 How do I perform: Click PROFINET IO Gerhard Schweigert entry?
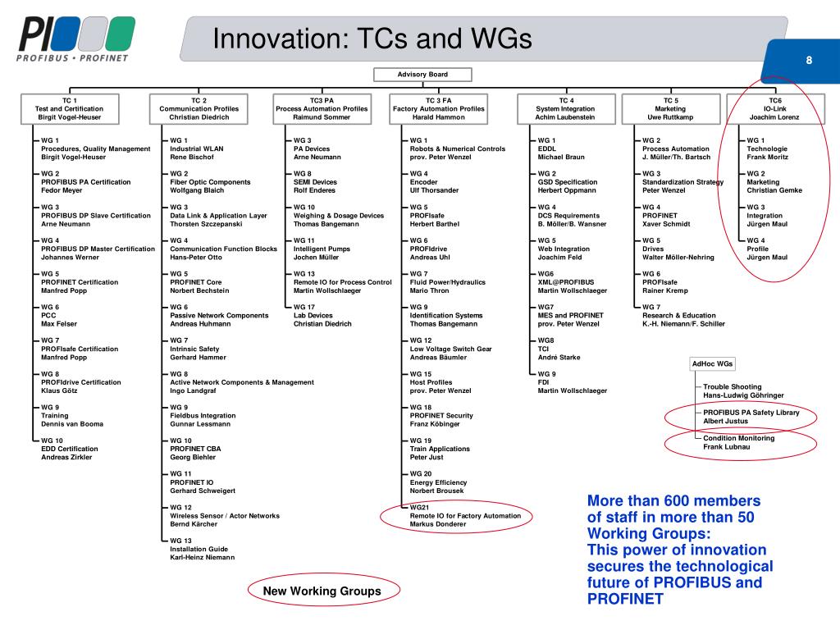(203, 482)
